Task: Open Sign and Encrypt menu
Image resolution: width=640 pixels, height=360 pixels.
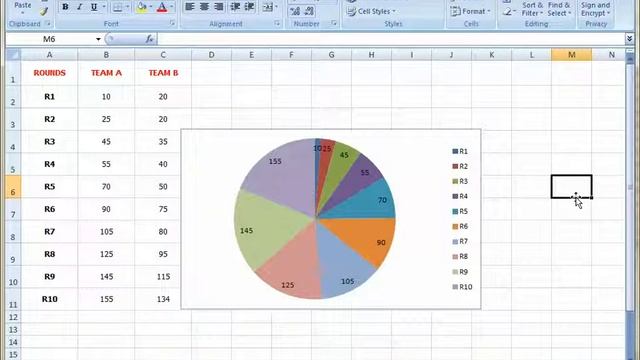Action: (x=596, y=9)
